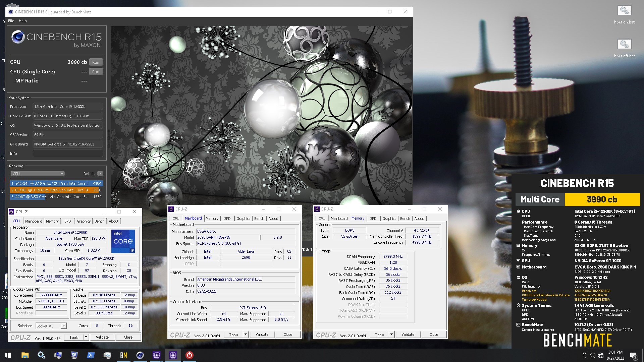Click Tools button in CPU-Z processor window
Viewport: 644px width, 362px height.
74,337
